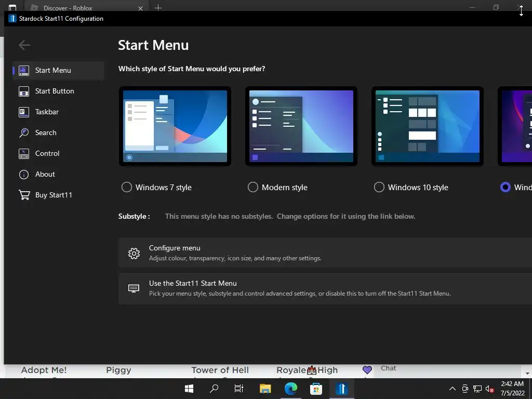Click the purple heart icon in Roblox page
Viewport: 532px width, 399px height.
(x=367, y=370)
